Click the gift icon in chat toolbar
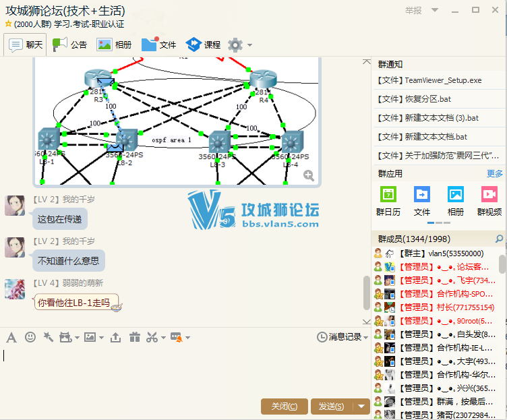Screen dimensions: 507x420 pos(134,337)
